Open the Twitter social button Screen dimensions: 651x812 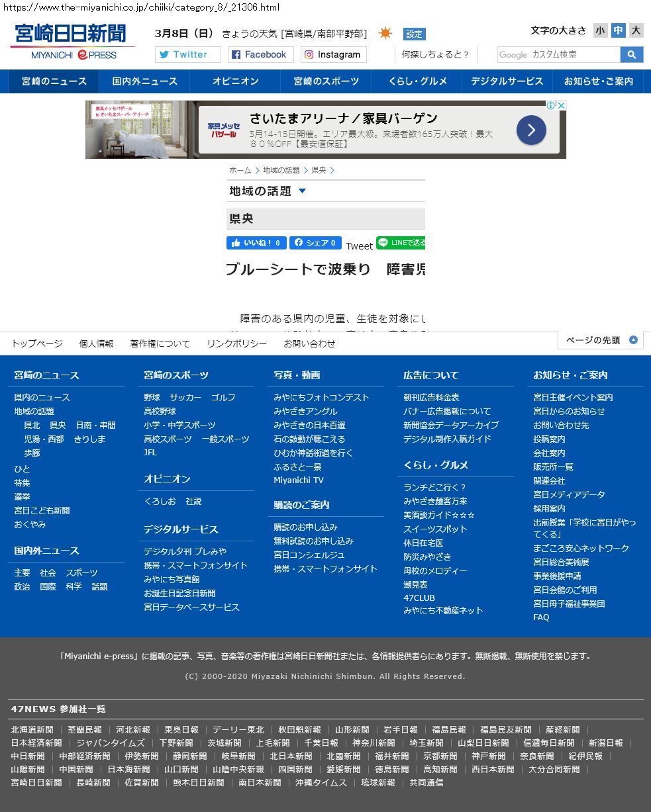coord(188,54)
